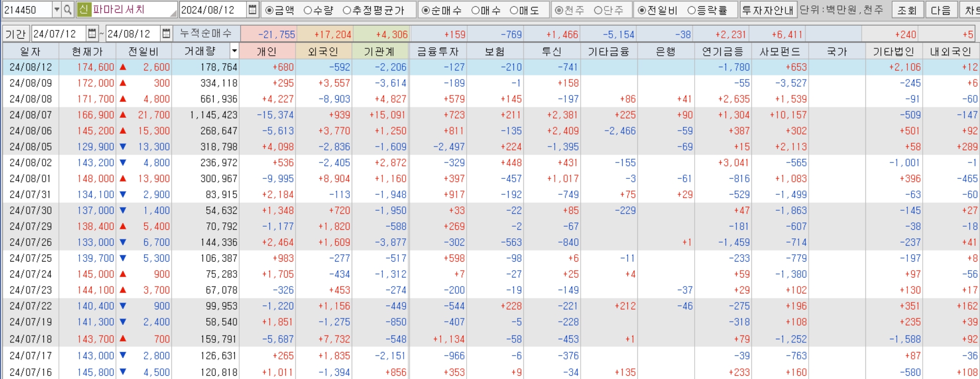
Task: Click cumulative institution value +4,306
Action: tap(391, 35)
